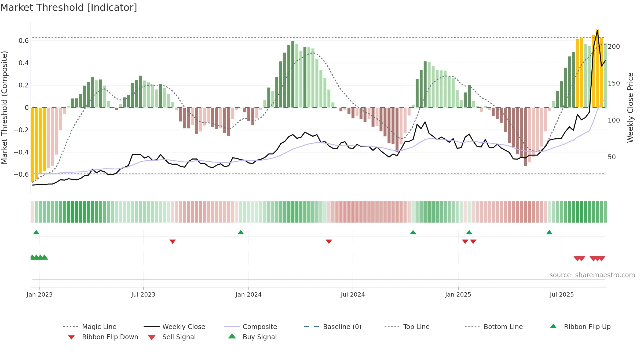Click the 0.4 tick on the left axis
The height and width of the screenshot is (362, 644).
[24, 63]
